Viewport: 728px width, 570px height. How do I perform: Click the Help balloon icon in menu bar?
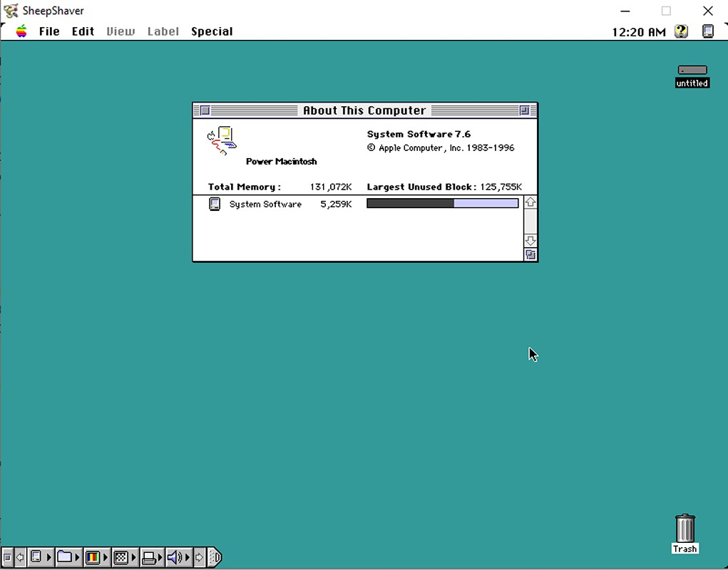tap(681, 31)
